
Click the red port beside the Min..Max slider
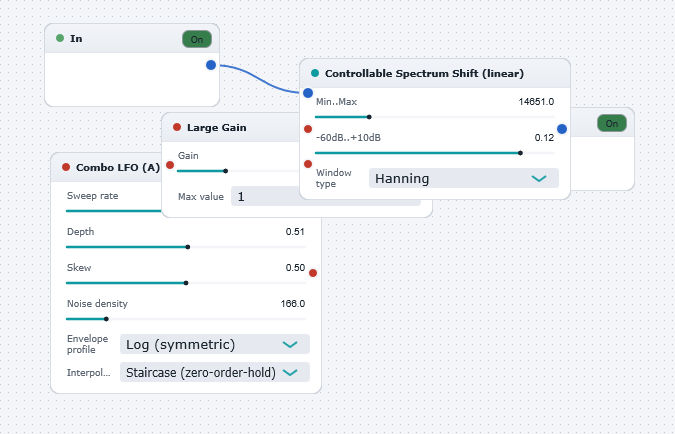coord(308,129)
